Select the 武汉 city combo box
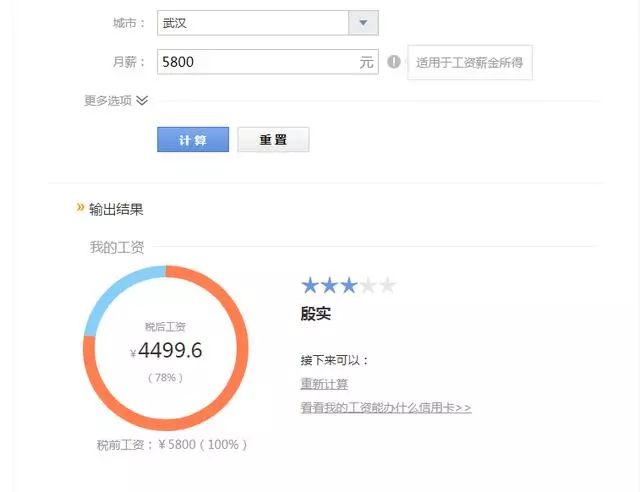 (268, 23)
